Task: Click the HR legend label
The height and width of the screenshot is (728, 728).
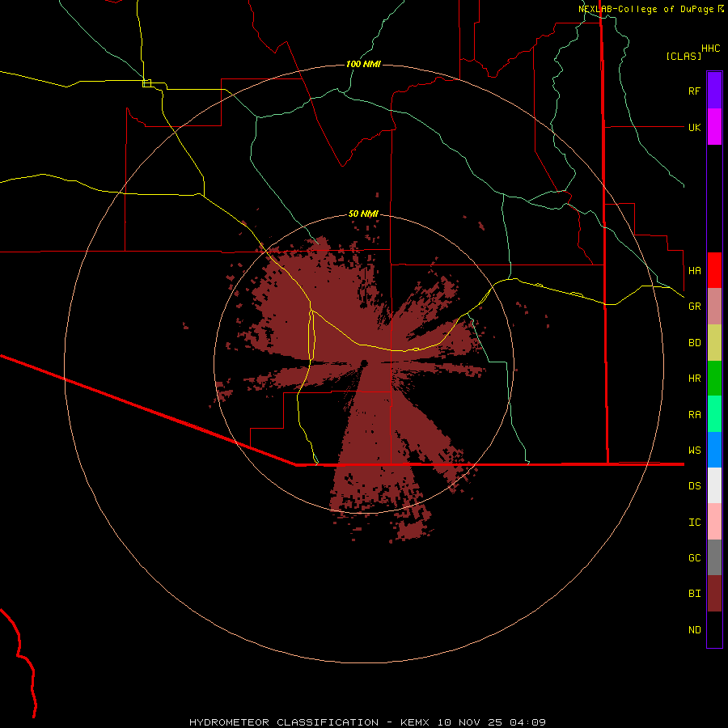Action: pos(694,379)
